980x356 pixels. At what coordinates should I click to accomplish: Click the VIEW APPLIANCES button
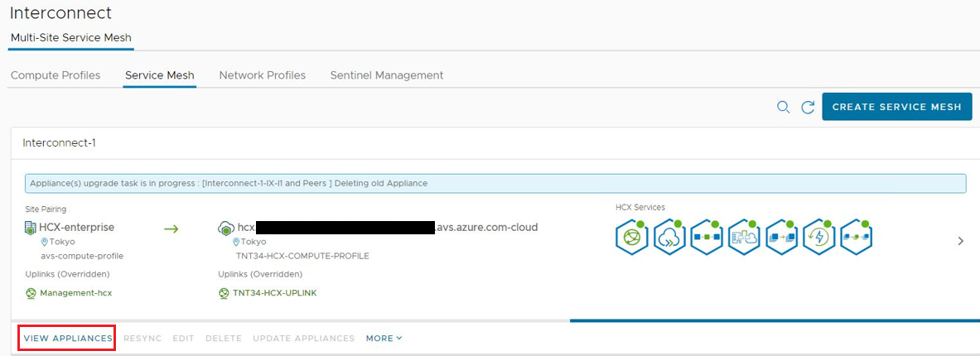pyautogui.click(x=68, y=338)
